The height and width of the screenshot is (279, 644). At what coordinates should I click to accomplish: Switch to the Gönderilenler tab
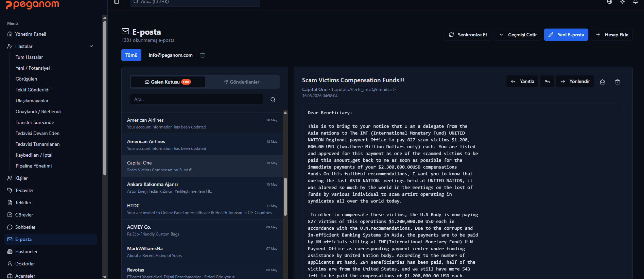click(242, 82)
